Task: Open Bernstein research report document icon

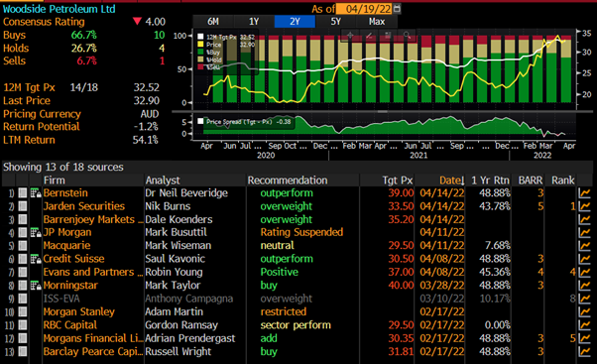Action: click(36, 193)
